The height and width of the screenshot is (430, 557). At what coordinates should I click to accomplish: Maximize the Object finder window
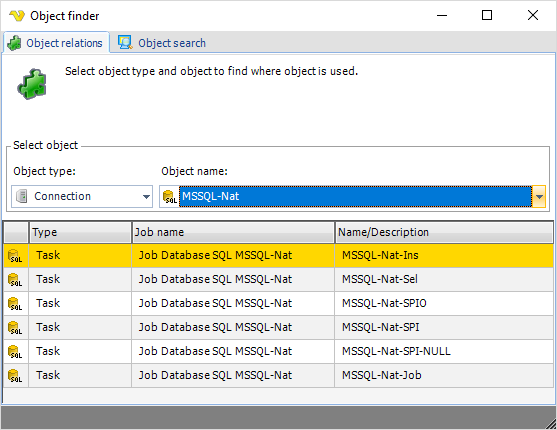pyautogui.click(x=487, y=15)
